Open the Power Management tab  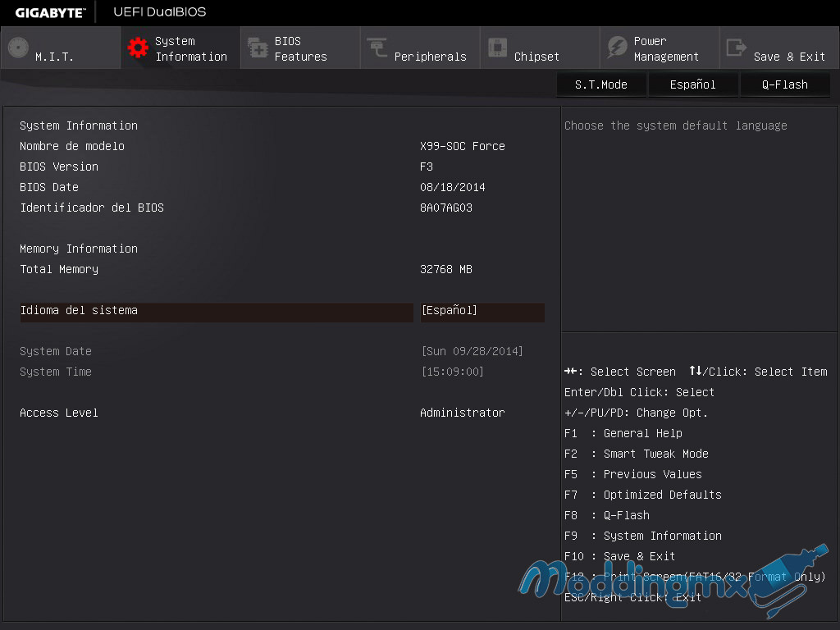click(x=660, y=48)
